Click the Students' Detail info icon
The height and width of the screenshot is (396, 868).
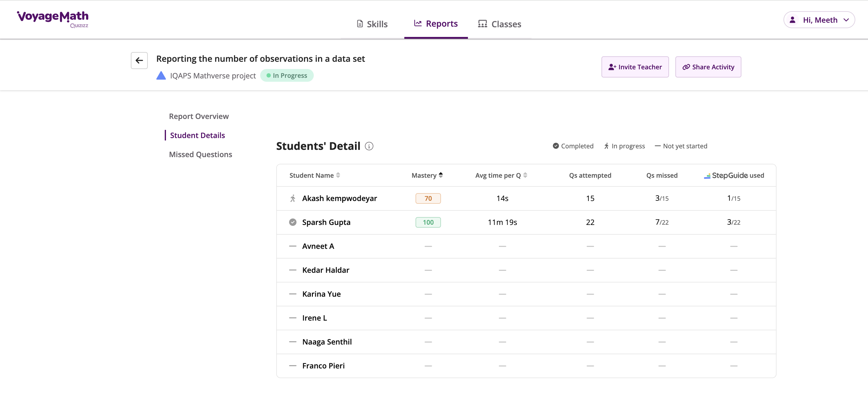[369, 146]
